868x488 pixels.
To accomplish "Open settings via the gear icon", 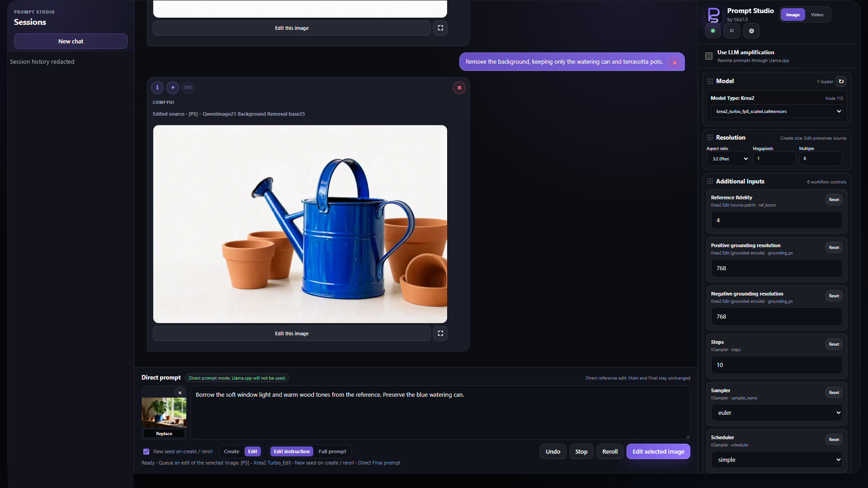I will pos(751,31).
